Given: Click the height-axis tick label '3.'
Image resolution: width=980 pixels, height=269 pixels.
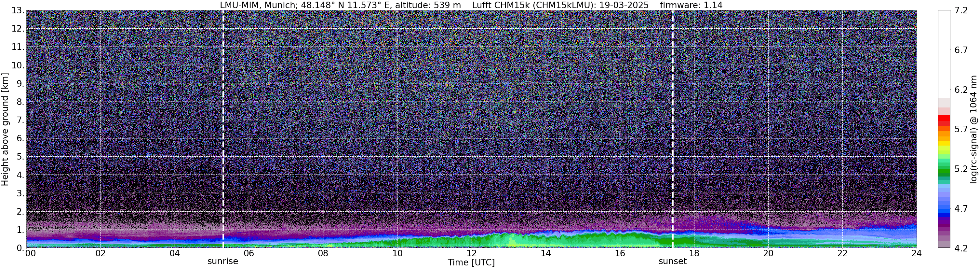Looking at the screenshot, I should (x=20, y=193).
